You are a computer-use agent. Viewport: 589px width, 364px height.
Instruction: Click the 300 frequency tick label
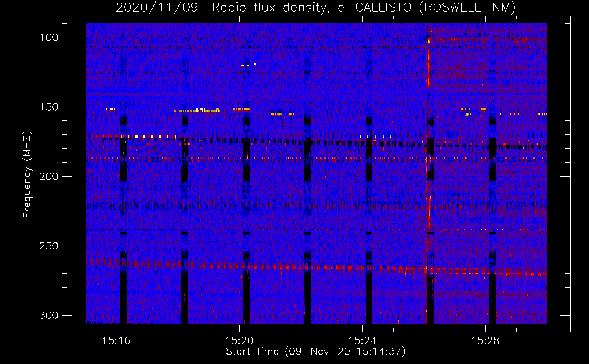(x=49, y=315)
